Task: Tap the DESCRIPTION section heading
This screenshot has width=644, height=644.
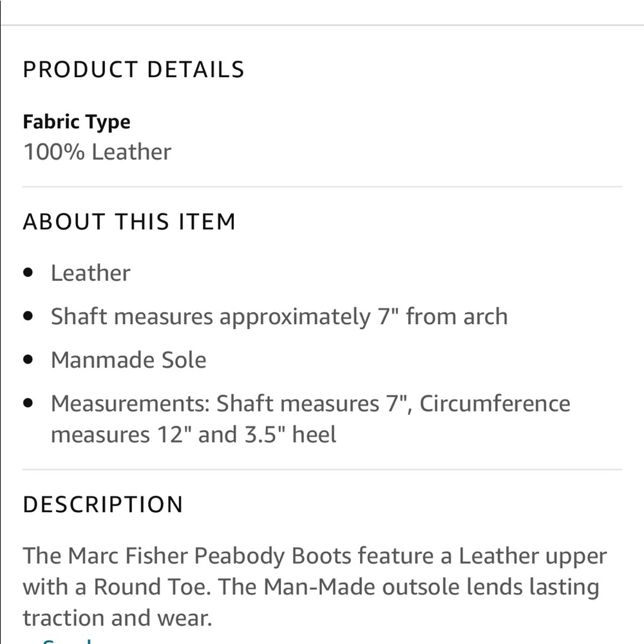Action: pyautogui.click(x=103, y=504)
